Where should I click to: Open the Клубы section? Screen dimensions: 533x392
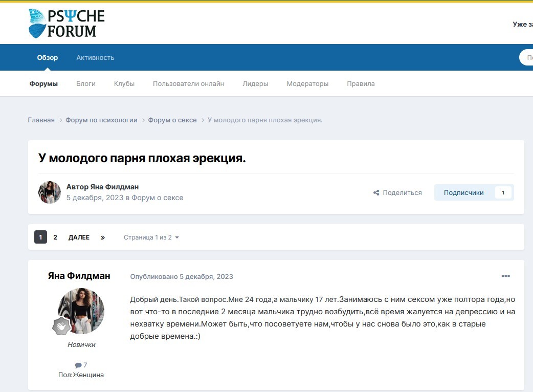pyautogui.click(x=124, y=83)
